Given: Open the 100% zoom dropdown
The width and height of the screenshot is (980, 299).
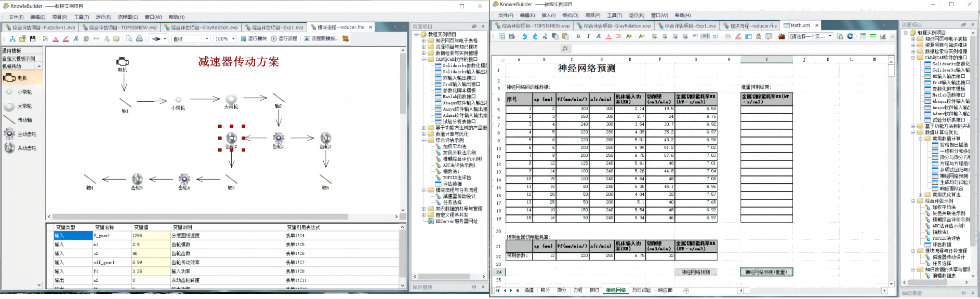Looking at the screenshot, I should 233,39.
